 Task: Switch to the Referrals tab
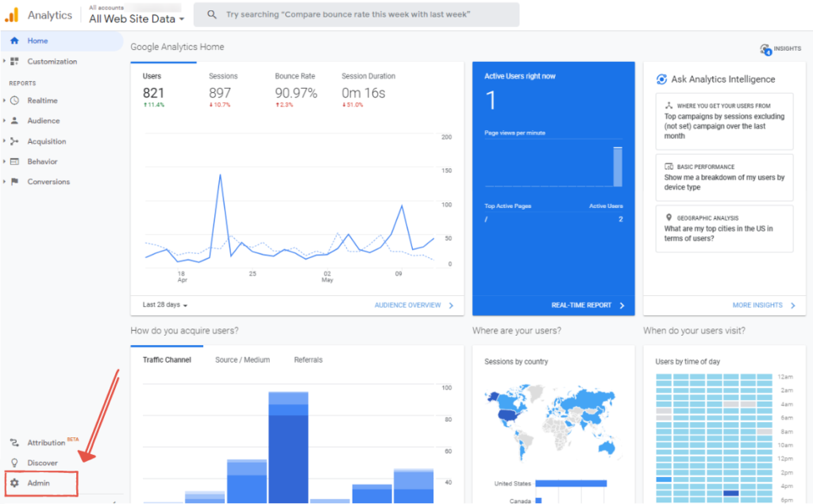pos(308,360)
